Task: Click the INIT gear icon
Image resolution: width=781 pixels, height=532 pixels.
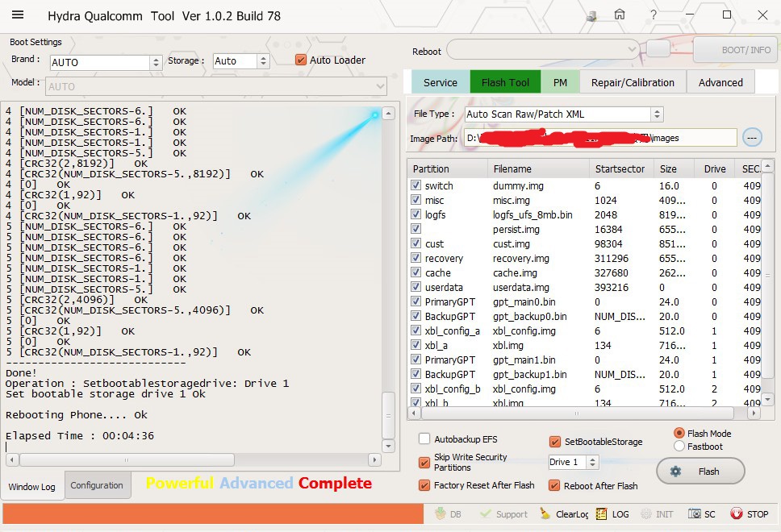Action: (x=646, y=514)
